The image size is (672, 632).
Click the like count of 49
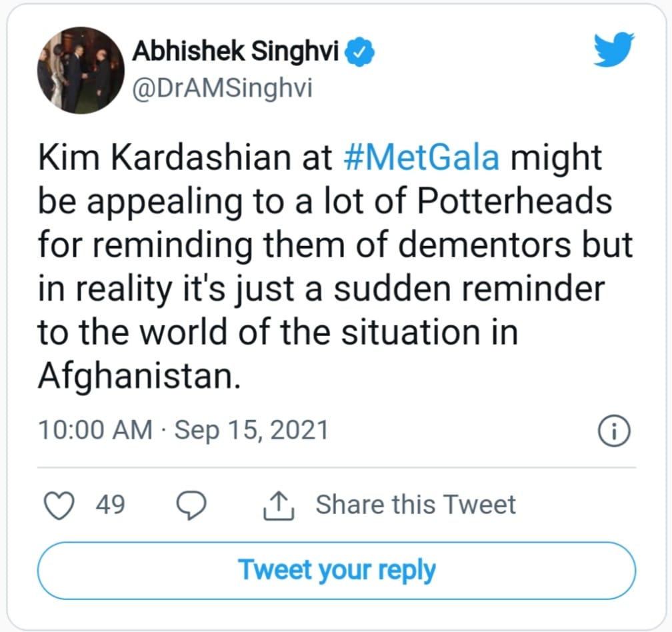[x=110, y=505]
